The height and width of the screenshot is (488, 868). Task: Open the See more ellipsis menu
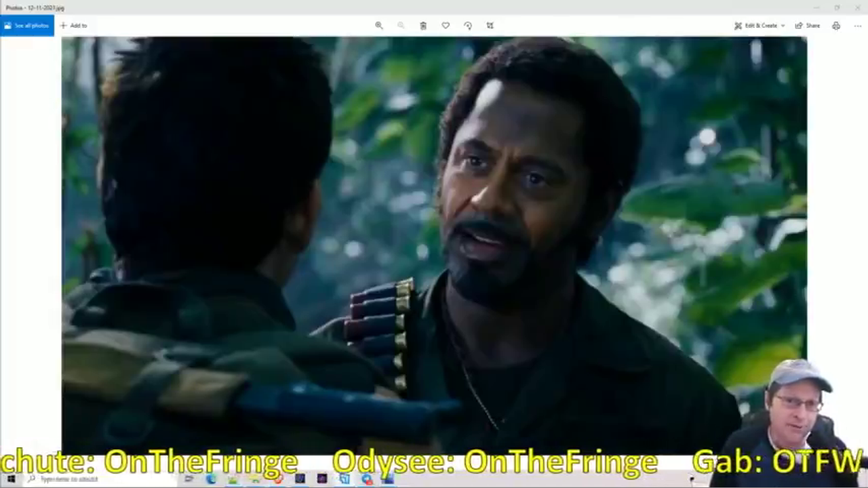[x=857, y=26]
